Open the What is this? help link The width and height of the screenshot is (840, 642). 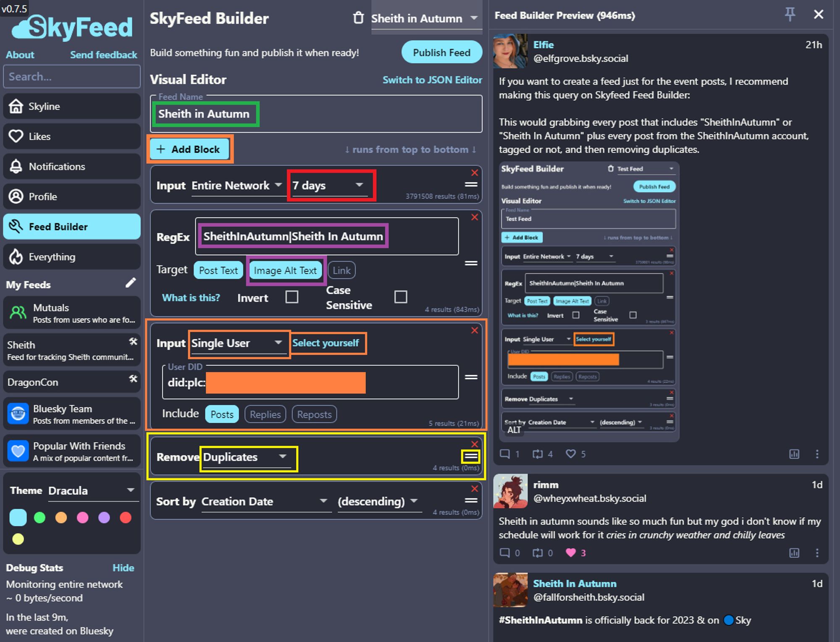tap(191, 298)
